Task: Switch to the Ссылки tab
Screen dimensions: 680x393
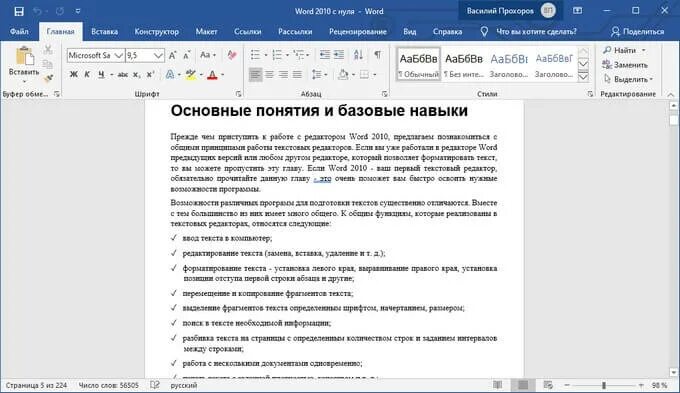Action: pyautogui.click(x=248, y=32)
